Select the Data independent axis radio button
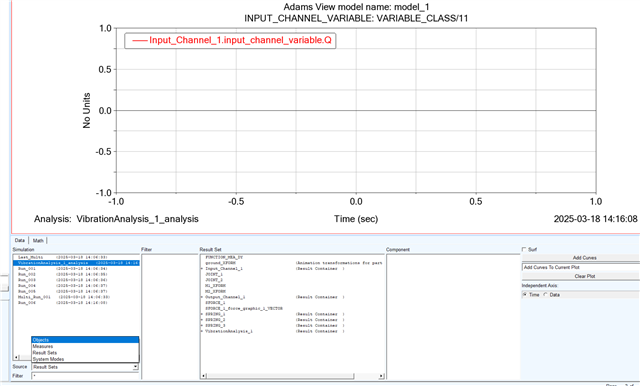Viewport: 640px width, 386px height. [545, 295]
